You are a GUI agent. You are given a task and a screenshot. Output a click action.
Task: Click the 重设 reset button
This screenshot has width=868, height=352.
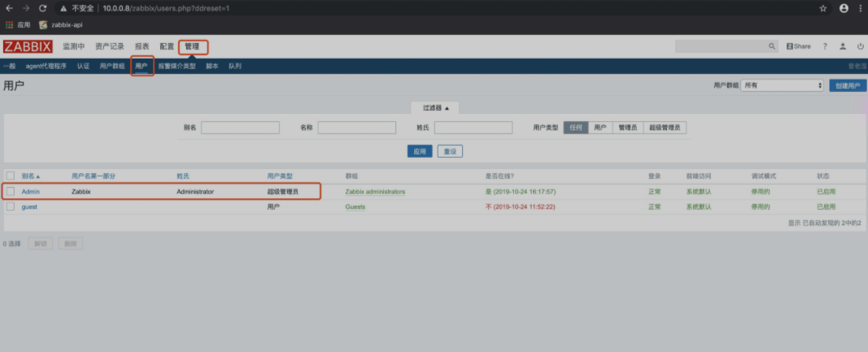(x=450, y=151)
